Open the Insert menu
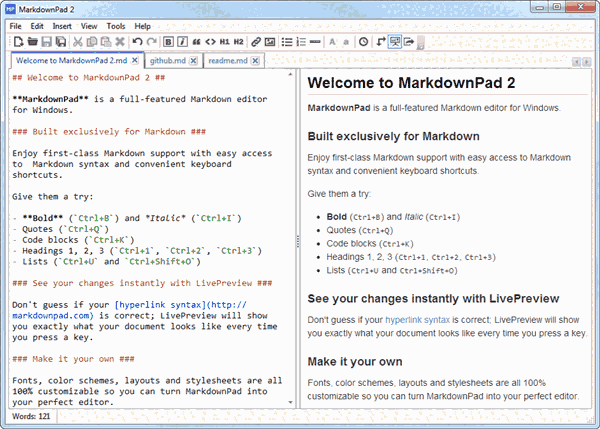 [62, 26]
